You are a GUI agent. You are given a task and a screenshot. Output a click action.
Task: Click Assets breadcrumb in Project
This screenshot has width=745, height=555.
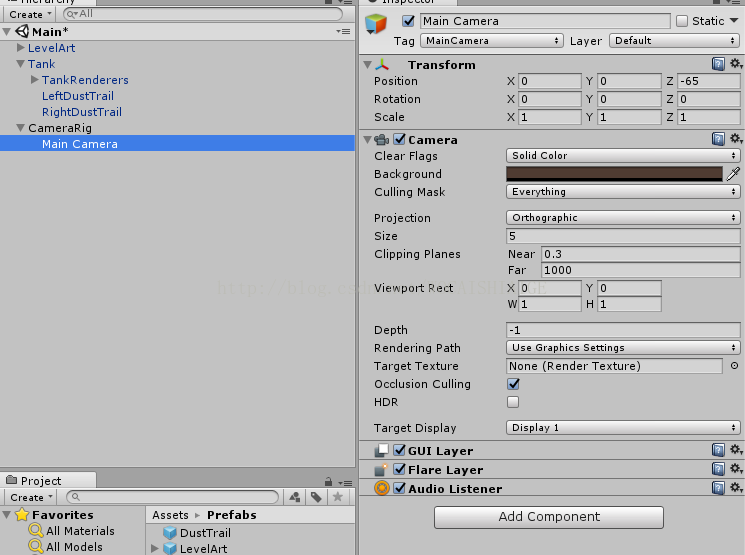(x=170, y=515)
